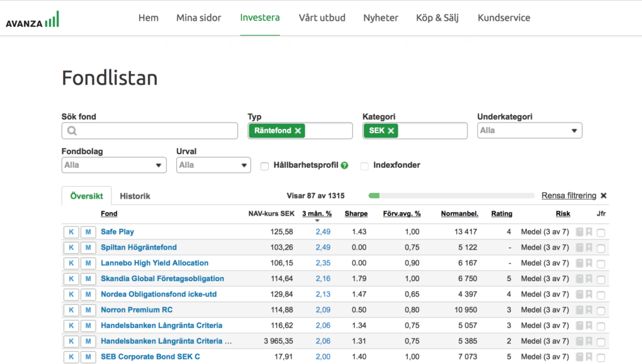
Task: Tick the compare checkbox for Spiltan Högräntefond
Action: tap(600, 248)
